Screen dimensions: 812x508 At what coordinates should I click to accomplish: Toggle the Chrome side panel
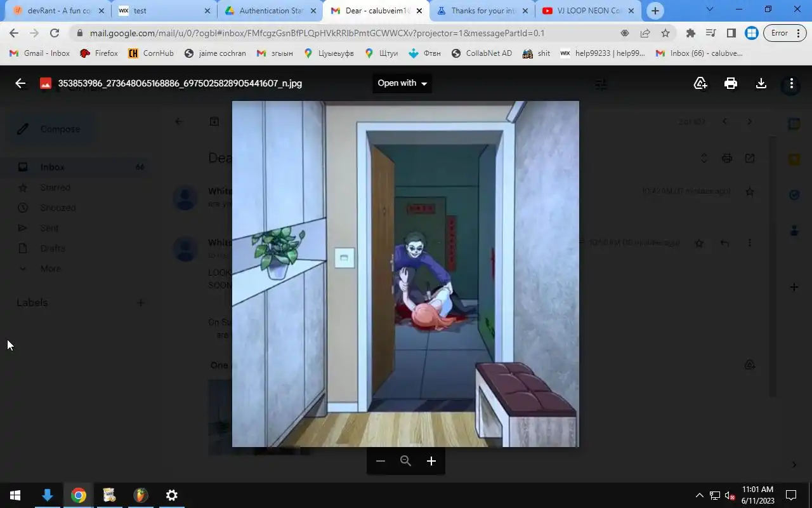coord(731,33)
